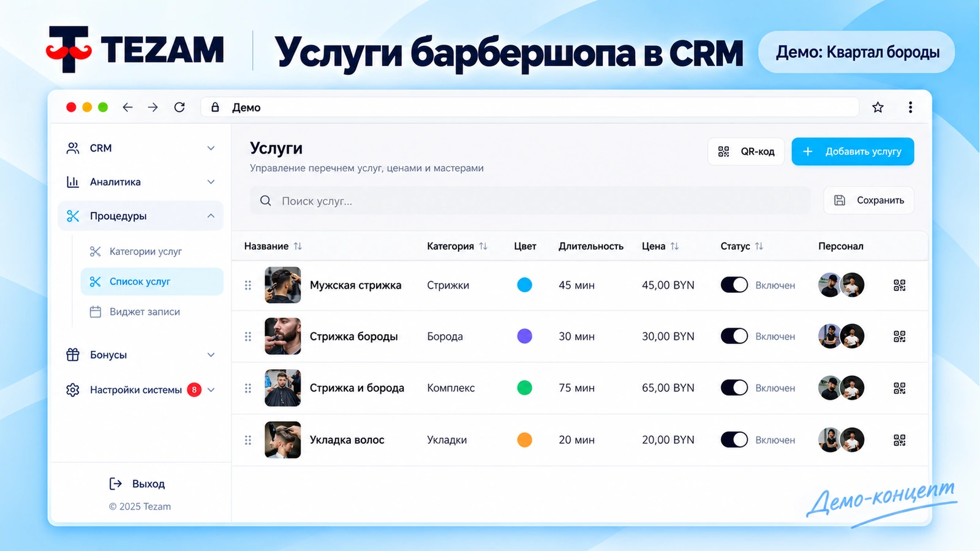Click drag handle of Укладка волос row

[248, 440]
